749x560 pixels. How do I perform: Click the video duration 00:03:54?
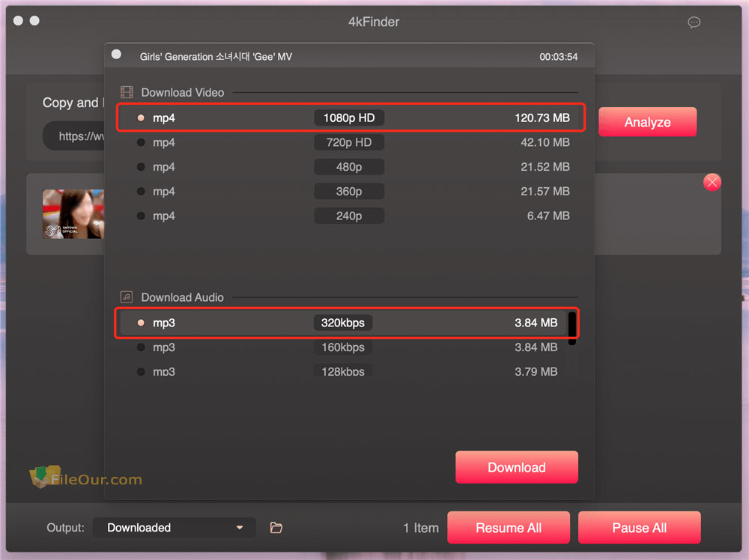tap(559, 57)
